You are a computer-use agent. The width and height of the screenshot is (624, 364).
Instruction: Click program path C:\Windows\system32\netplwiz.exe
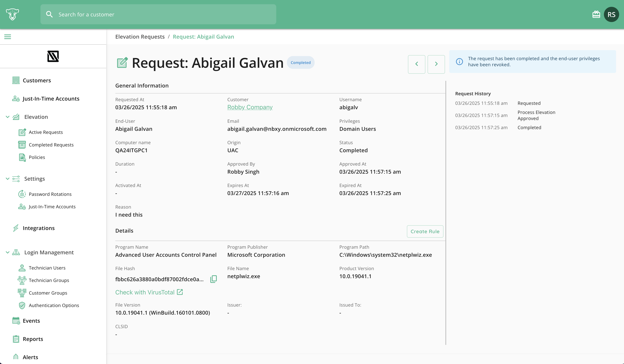[385, 255]
